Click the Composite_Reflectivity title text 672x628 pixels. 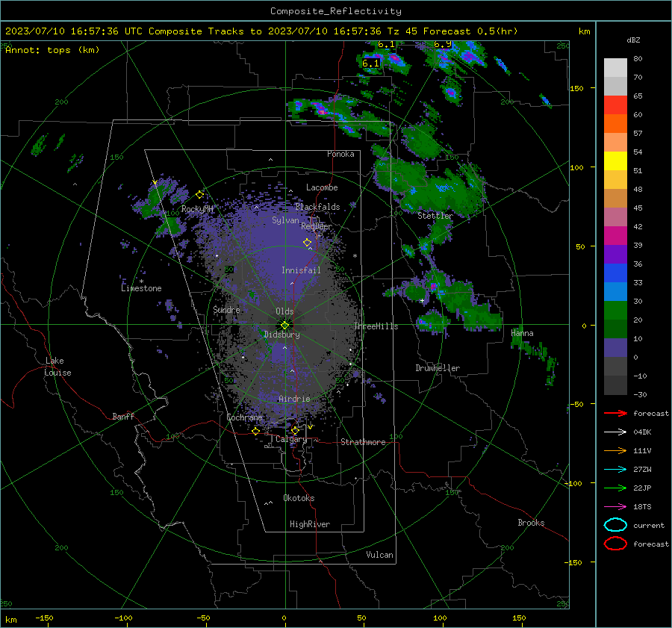click(336, 11)
